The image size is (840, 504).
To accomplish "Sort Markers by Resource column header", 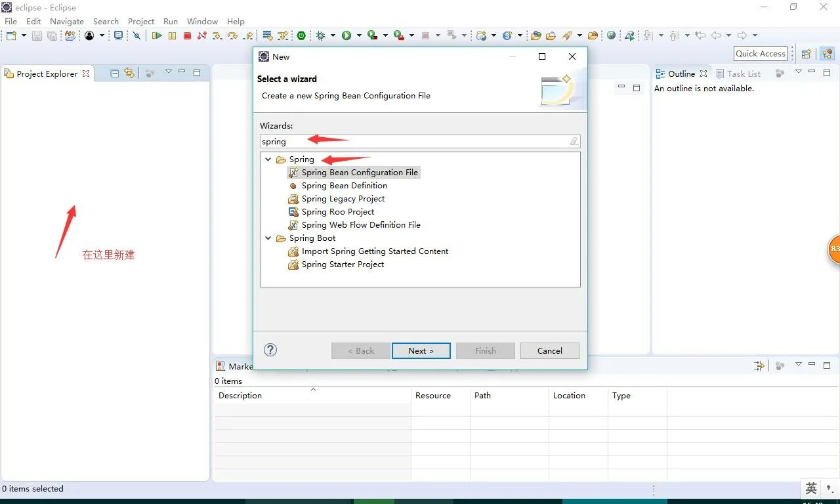I will [440, 396].
